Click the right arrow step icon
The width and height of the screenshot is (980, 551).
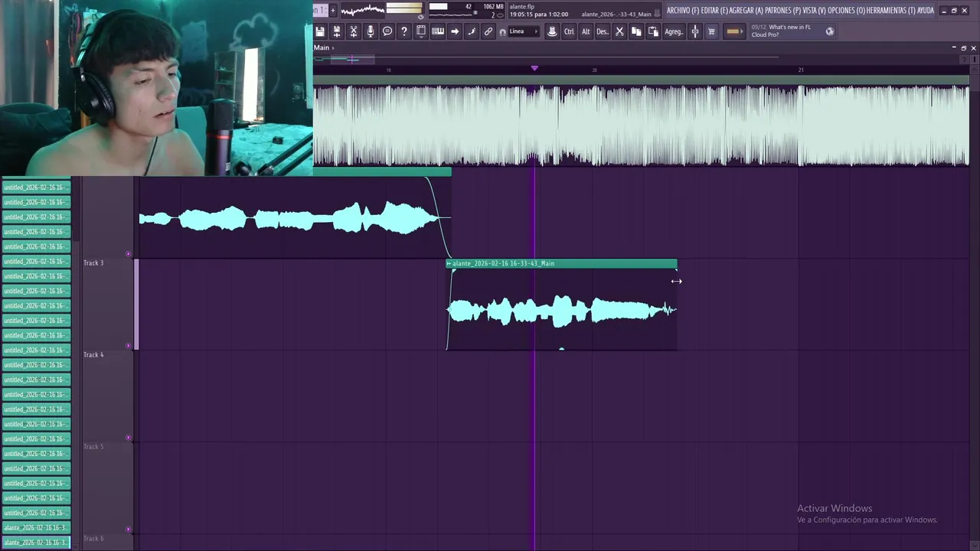coord(455,31)
